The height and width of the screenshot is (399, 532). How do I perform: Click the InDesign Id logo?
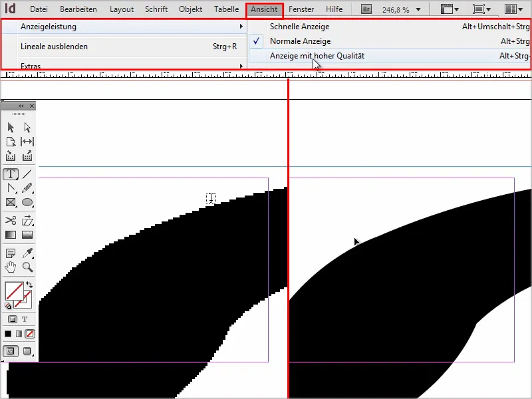click(x=10, y=9)
